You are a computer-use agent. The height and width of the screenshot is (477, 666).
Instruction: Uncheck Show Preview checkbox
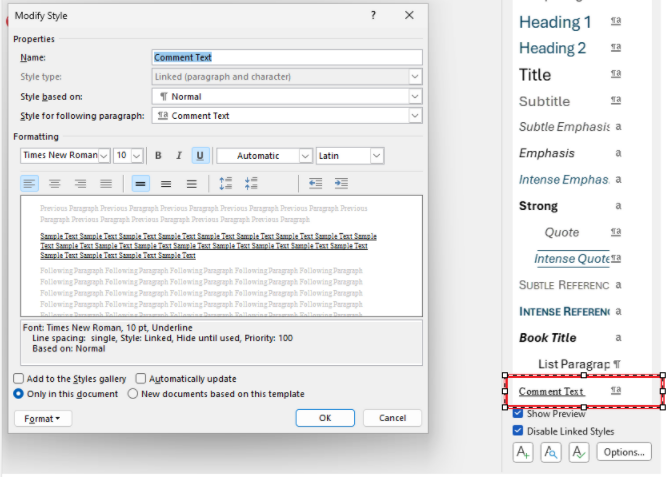click(518, 413)
